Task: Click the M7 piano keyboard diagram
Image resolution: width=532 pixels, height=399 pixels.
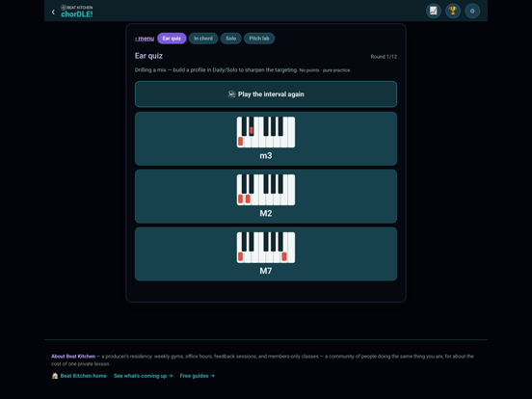Action: pos(266,248)
